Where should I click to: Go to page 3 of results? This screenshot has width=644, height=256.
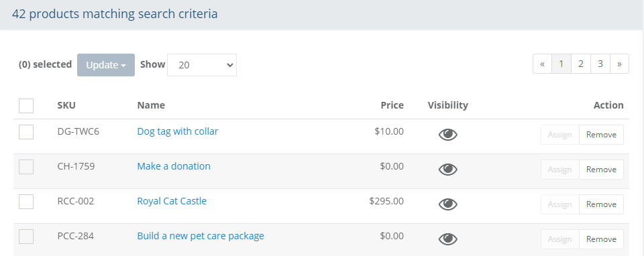[x=600, y=64]
